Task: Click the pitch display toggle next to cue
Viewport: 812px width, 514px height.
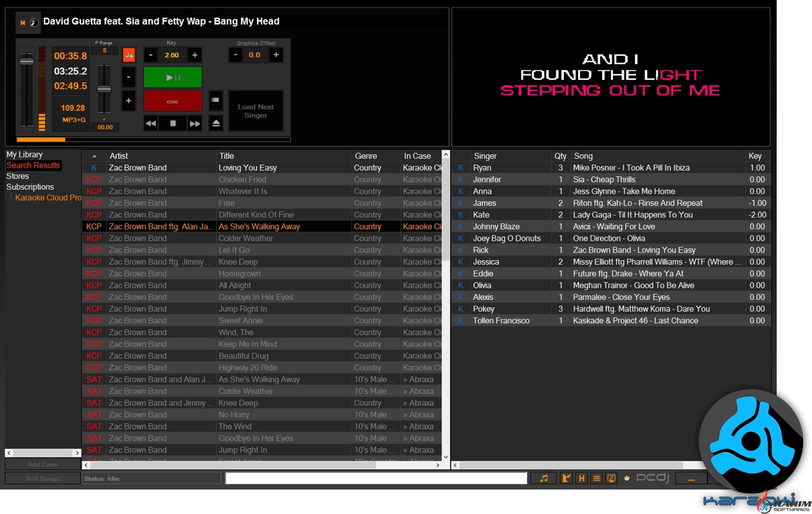Action: [215, 101]
